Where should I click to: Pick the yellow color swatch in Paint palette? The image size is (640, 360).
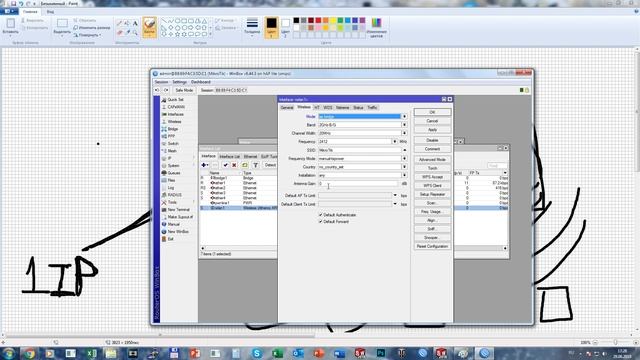pyautogui.click(x=333, y=20)
